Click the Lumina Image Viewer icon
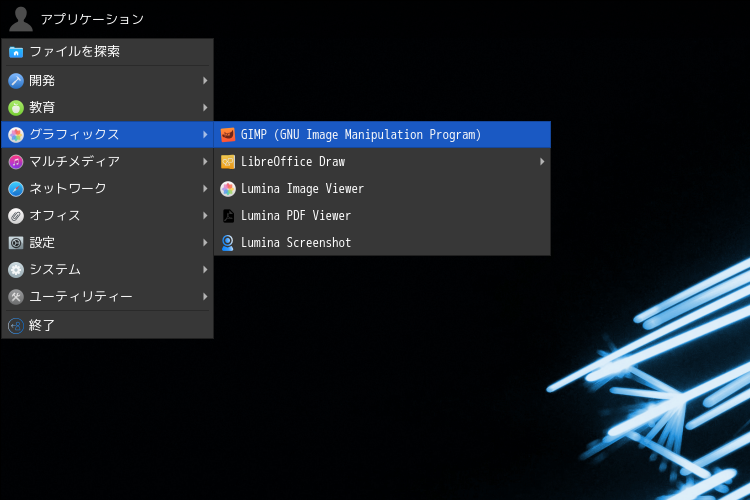This screenshot has width=750, height=500. [x=228, y=189]
